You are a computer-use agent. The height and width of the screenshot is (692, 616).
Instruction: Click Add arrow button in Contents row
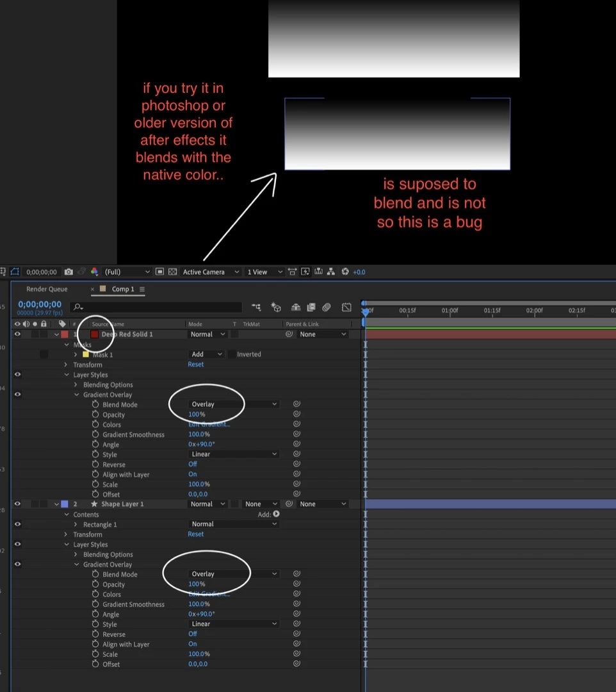coord(276,514)
